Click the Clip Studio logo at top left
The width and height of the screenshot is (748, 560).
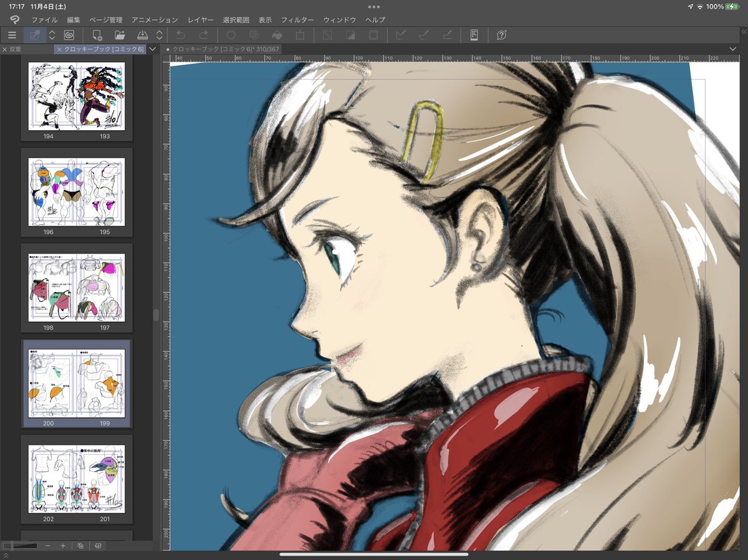14,20
